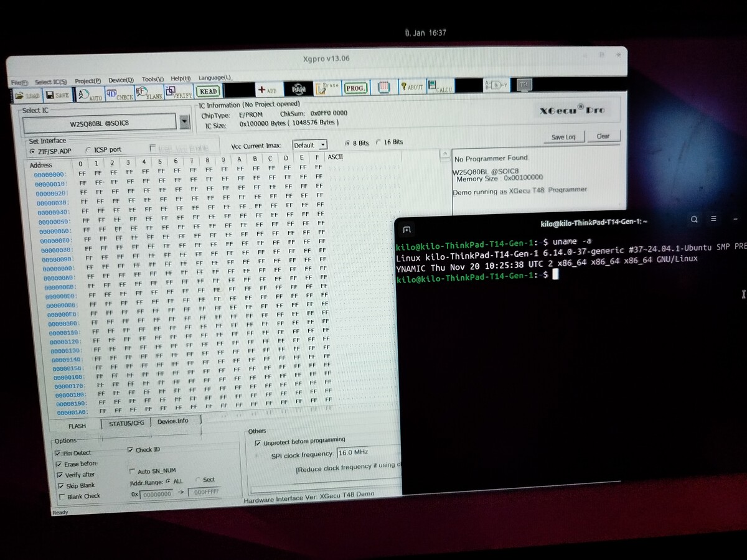This screenshot has height=560, width=747.
Task: Toggle Unprotect before programming checkbox
Action: coord(258,443)
